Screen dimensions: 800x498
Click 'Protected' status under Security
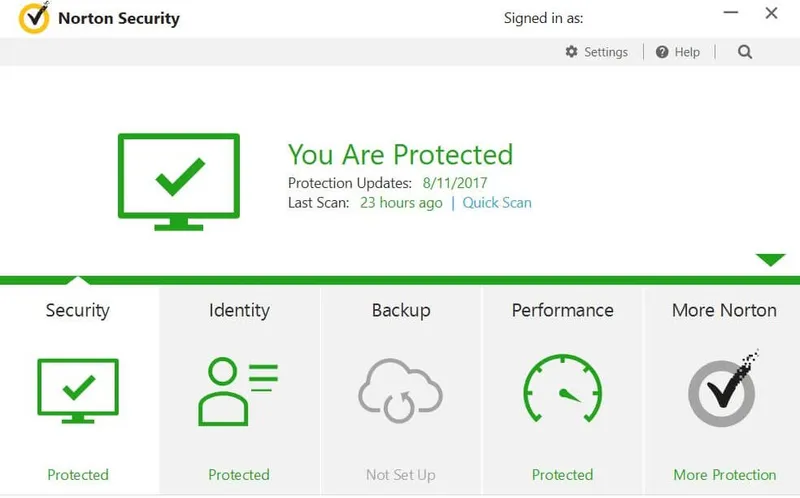point(78,475)
